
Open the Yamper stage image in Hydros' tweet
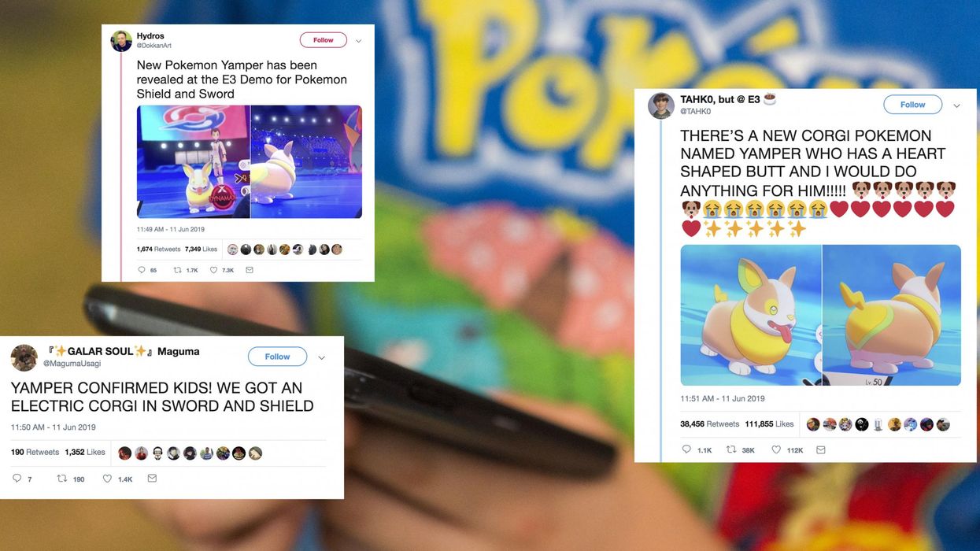194,161
